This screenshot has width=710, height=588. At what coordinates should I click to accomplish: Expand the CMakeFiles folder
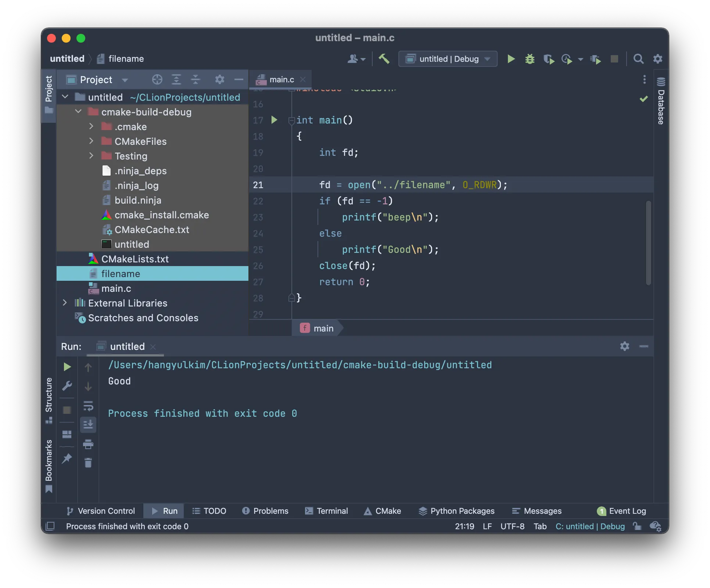click(91, 141)
